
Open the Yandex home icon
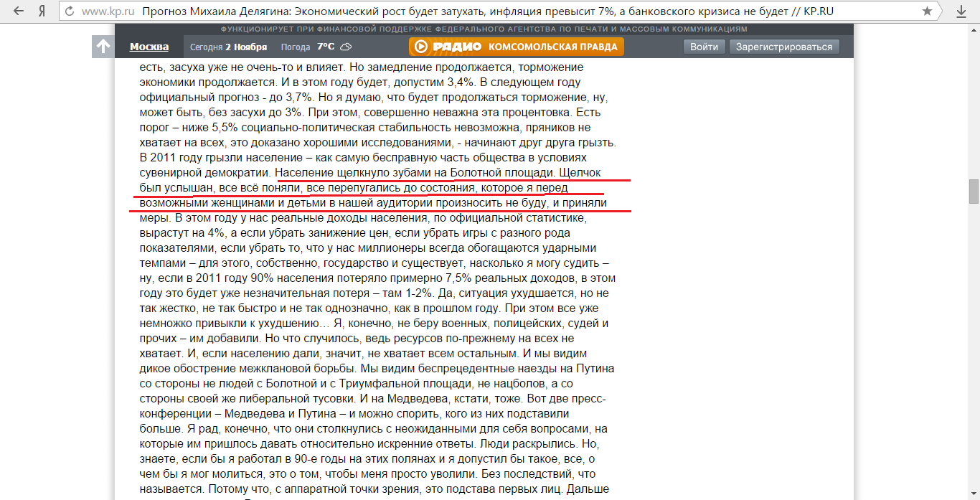click(42, 11)
